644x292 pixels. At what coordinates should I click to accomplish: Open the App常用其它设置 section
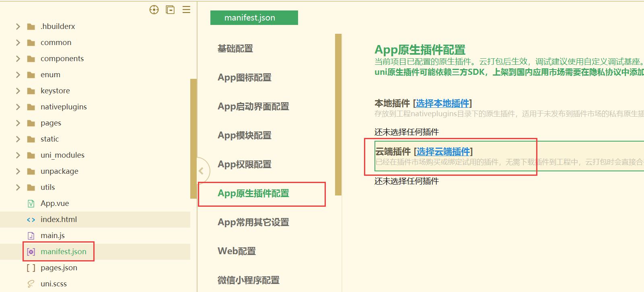click(253, 222)
